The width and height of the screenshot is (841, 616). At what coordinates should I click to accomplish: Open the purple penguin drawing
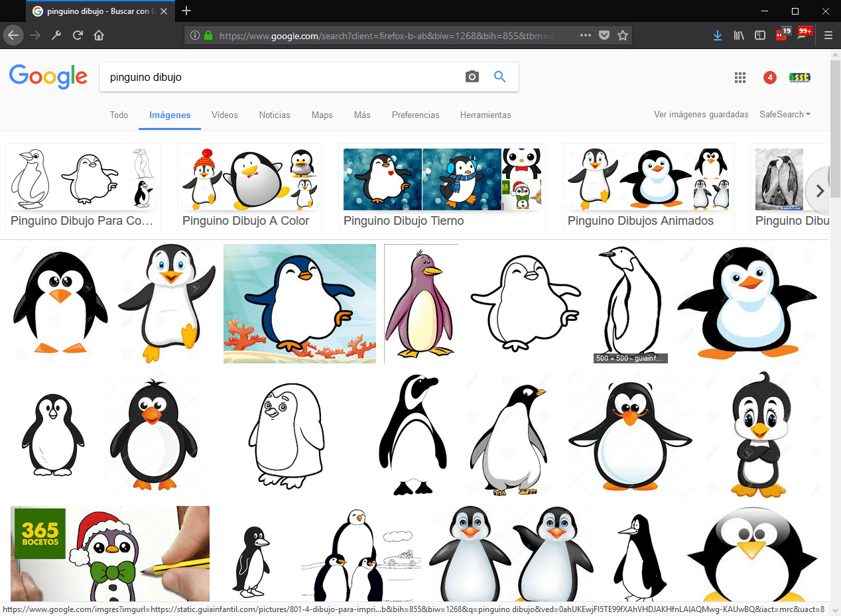[x=421, y=304]
